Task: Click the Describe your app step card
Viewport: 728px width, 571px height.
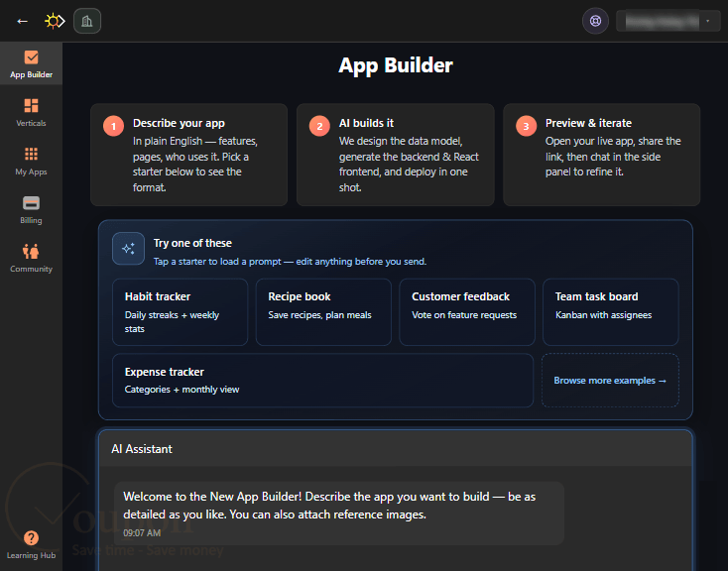Action: coord(189,155)
